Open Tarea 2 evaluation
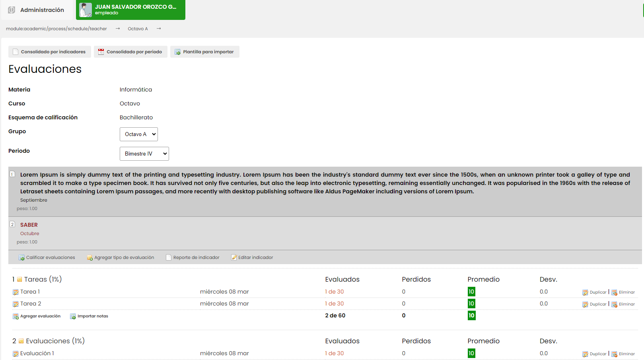Viewport: 644px width, 360px height. click(31, 304)
